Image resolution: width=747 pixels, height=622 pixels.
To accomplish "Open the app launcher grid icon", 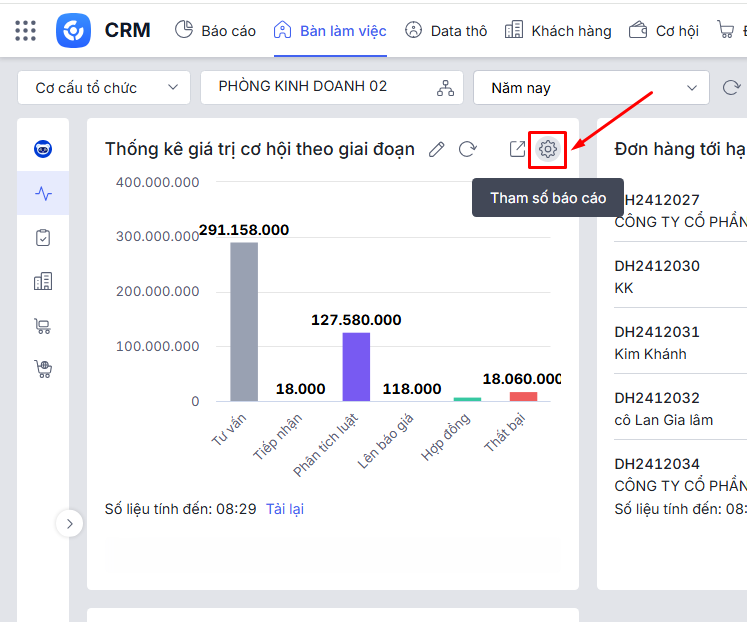I will pos(26,30).
